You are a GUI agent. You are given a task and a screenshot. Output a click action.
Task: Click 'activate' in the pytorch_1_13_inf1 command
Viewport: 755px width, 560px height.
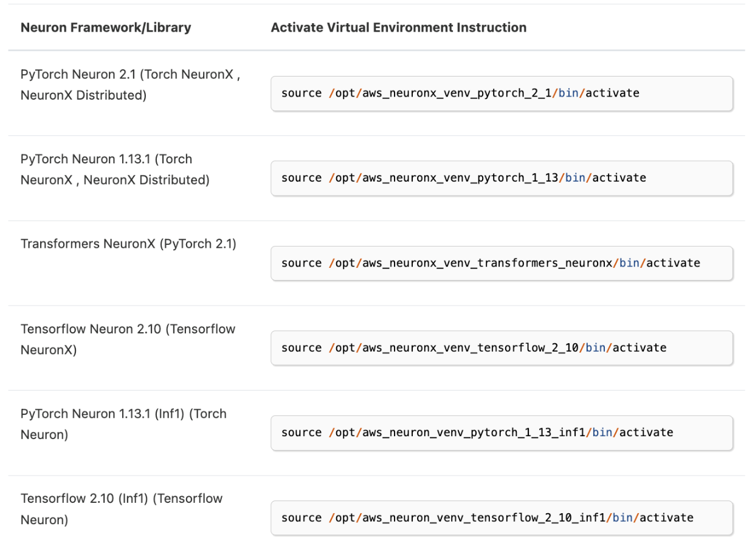646,432
